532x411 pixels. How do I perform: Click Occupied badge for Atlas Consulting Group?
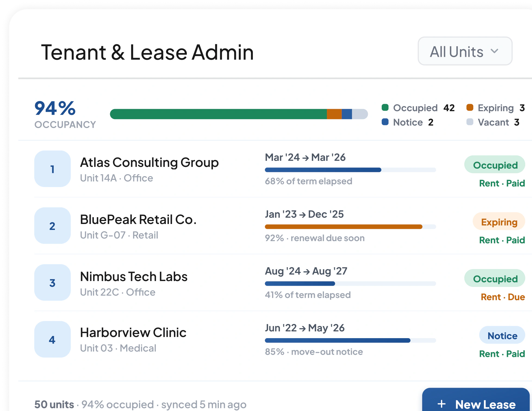pos(495,165)
